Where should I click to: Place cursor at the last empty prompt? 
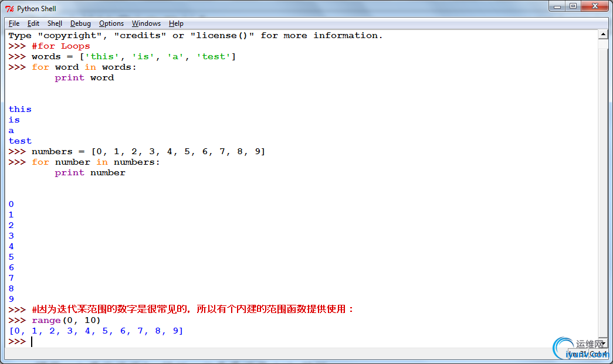point(32,342)
